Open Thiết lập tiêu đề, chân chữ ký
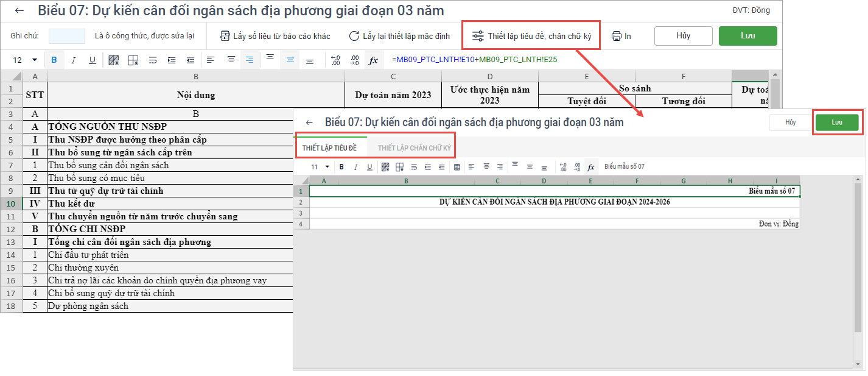Screen dimensions: 868x376 tap(531, 36)
